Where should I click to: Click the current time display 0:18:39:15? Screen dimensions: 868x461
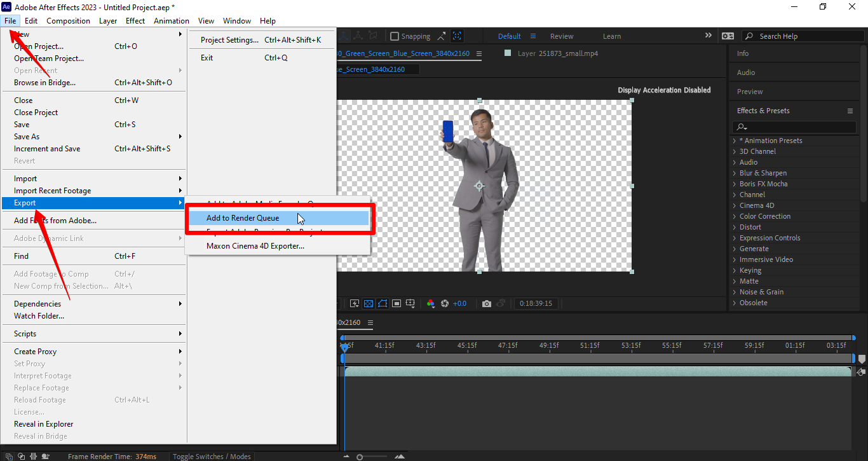point(536,303)
